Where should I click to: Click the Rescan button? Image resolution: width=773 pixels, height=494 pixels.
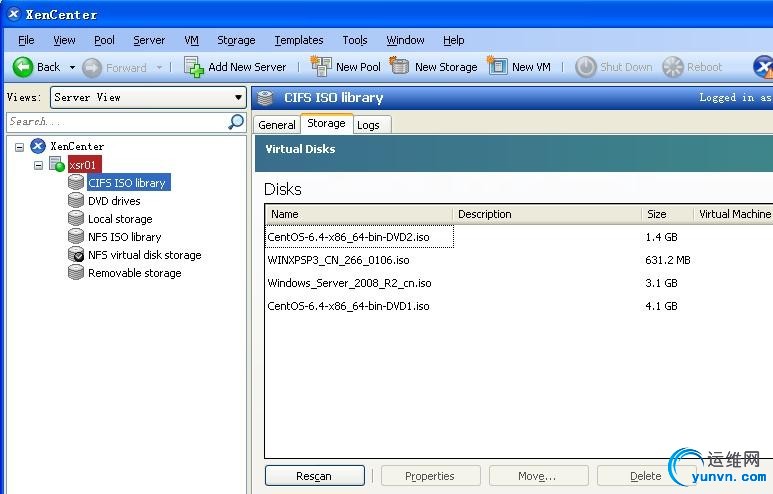(315, 476)
